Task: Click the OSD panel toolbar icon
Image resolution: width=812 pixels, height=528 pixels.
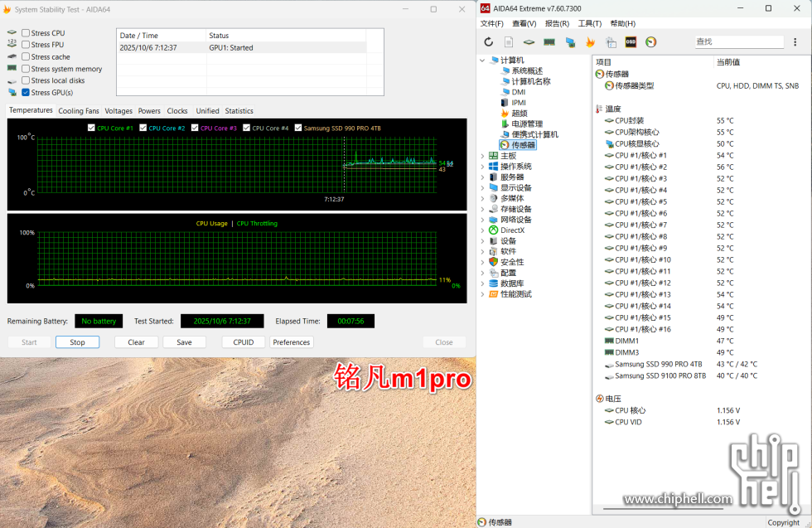Action: (631, 41)
